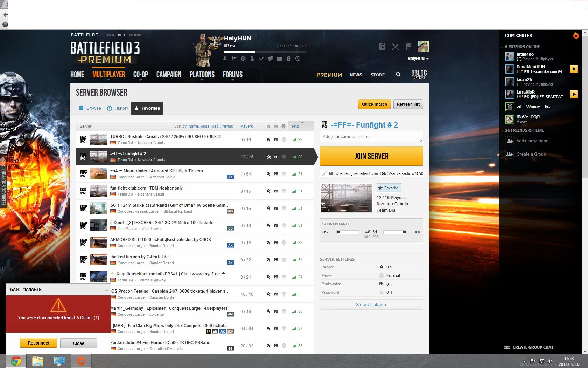Open the assignments clipboard icon in header
Viewport: 588px width, 368px height.
tap(382, 46)
